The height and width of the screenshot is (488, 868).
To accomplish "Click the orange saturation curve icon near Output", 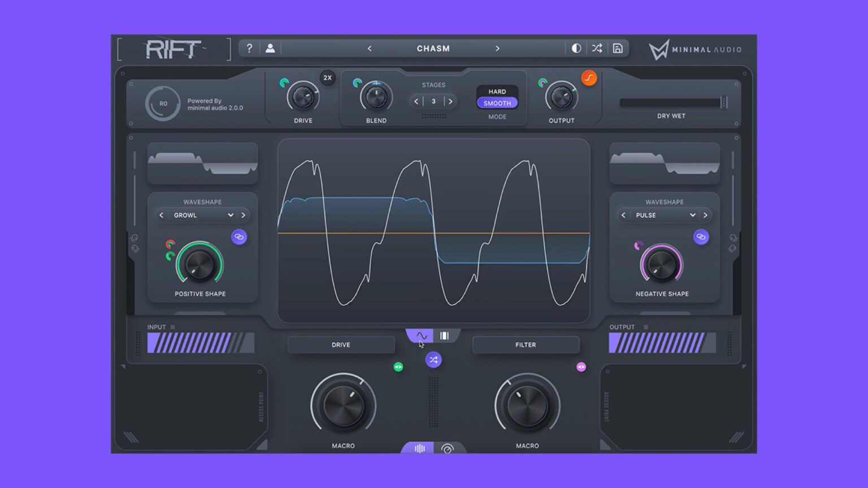I will click(x=589, y=78).
